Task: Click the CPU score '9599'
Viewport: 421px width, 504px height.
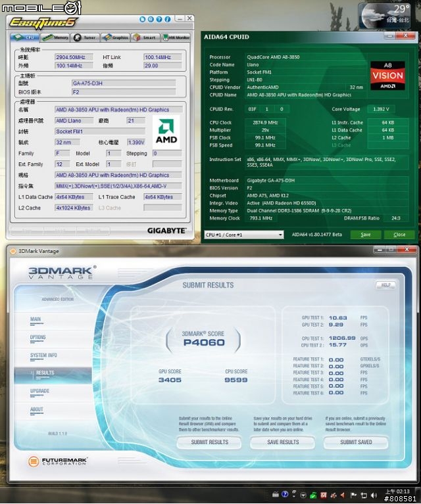Action: tap(236, 380)
